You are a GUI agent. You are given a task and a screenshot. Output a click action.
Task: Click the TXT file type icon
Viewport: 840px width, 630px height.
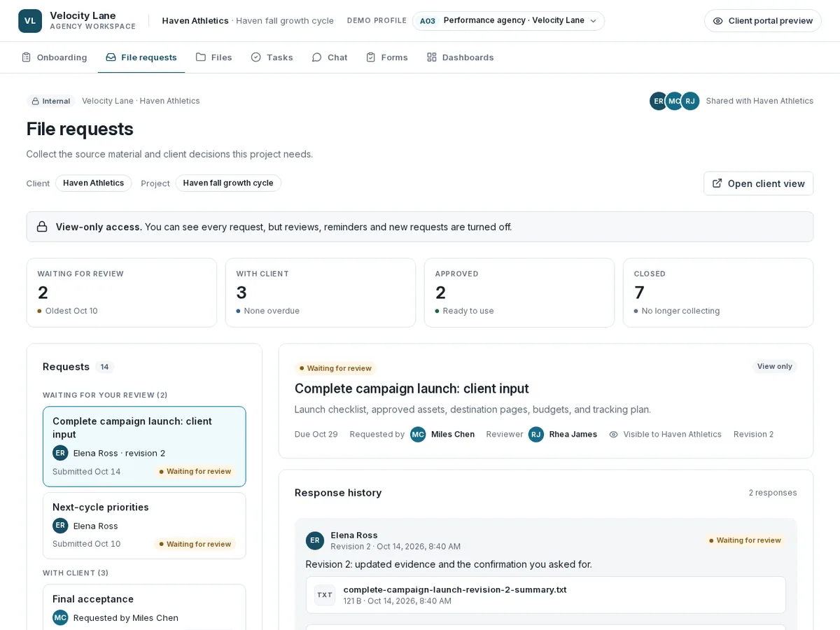(x=325, y=595)
